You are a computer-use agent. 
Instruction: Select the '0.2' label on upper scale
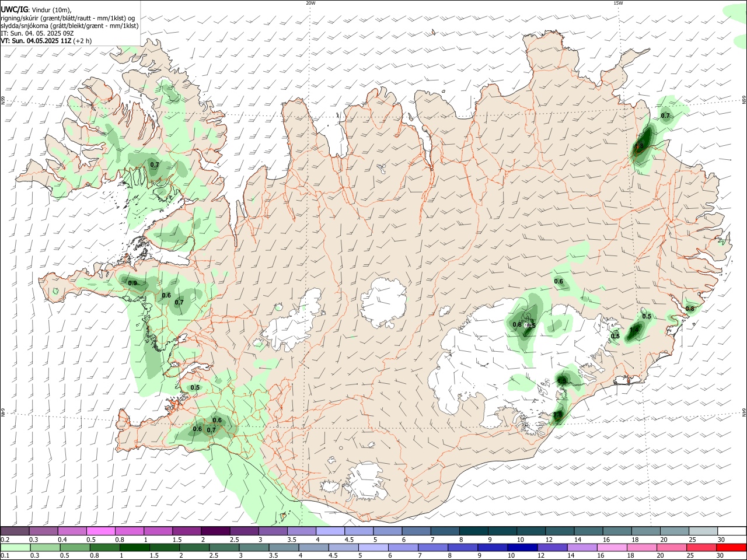(5, 540)
